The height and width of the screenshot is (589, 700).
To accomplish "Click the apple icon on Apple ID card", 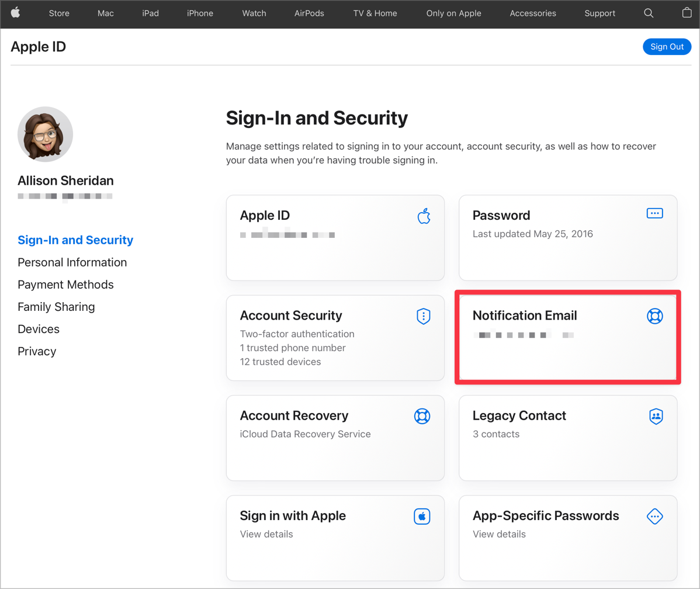I will click(424, 216).
